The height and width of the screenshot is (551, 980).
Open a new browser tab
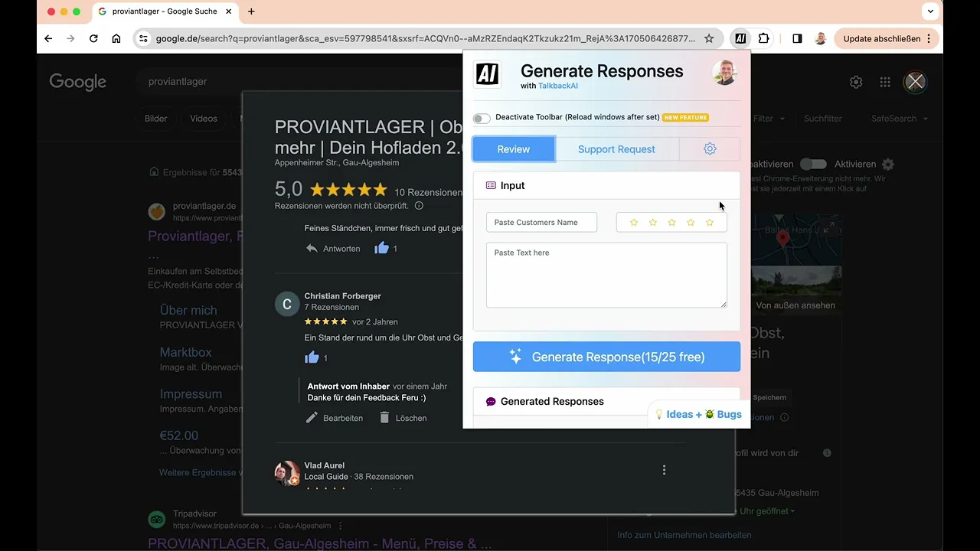tap(251, 11)
